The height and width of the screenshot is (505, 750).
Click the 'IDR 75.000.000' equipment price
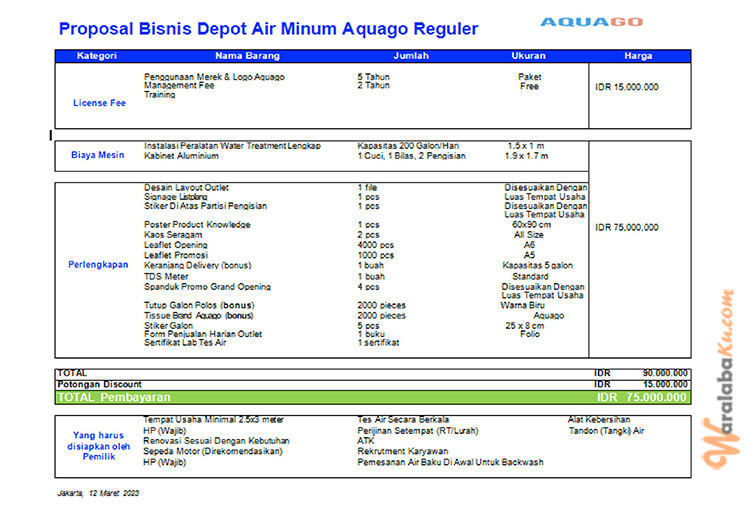(x=627, y=228)
